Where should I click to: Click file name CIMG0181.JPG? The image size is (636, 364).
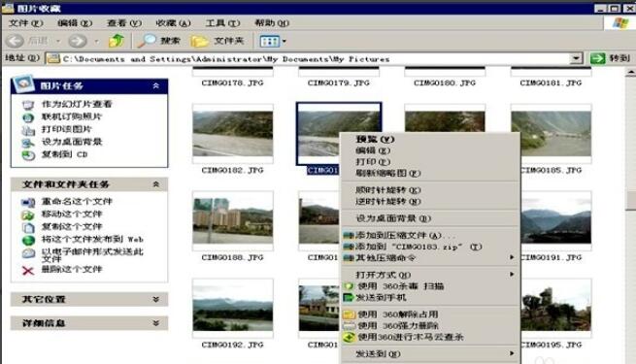click(x=551, y=83)
